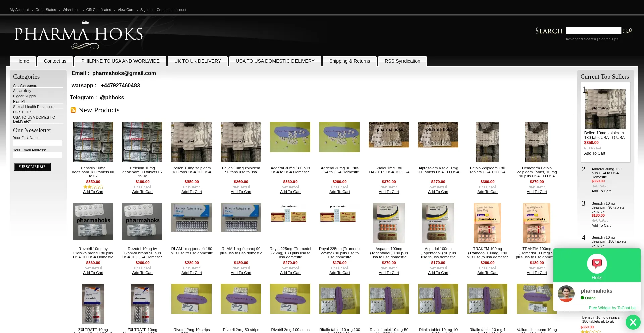Open the Hoks chat heart icon
Viewport: 644px width, 333px height.
pos(597,264)
